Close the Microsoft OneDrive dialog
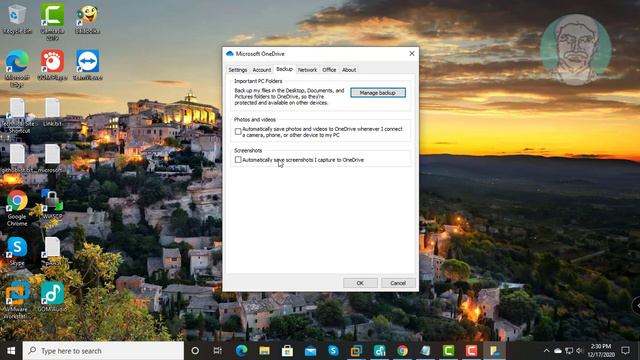The height and width of the screenshot is (360, 640). tap(412, 53)
